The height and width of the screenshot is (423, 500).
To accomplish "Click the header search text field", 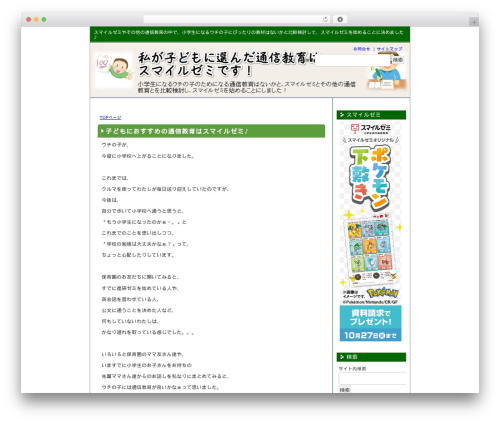I will tap(353, 60).
